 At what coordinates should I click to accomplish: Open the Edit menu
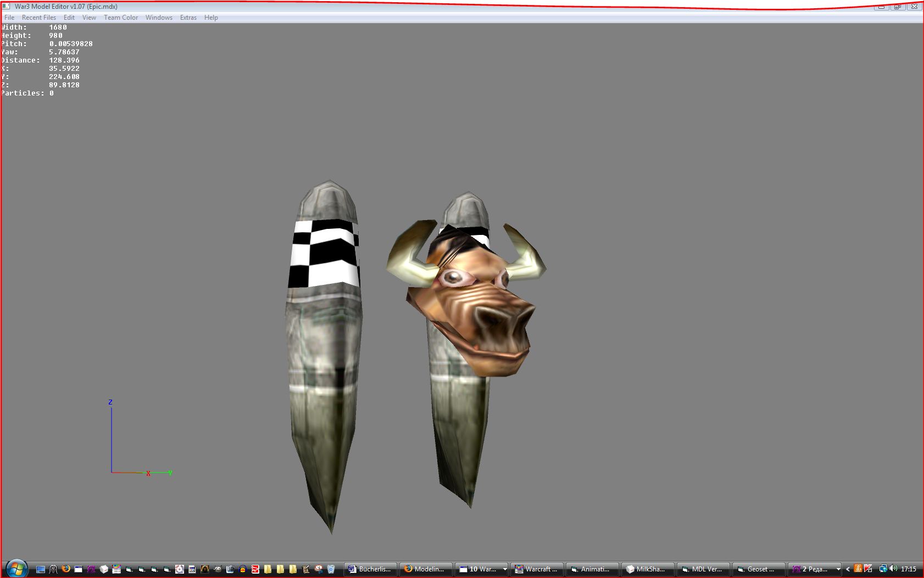pos(69,18)
